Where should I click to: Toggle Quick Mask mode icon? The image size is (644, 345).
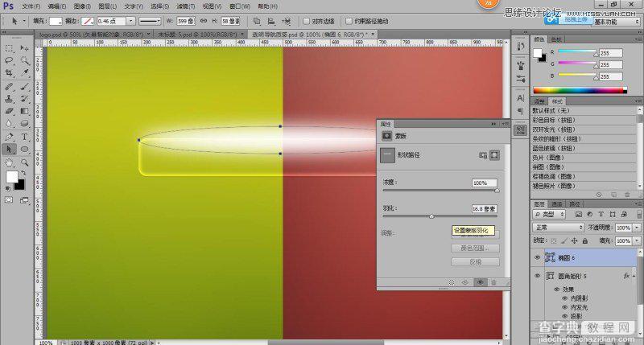click(x=9, y=200)
